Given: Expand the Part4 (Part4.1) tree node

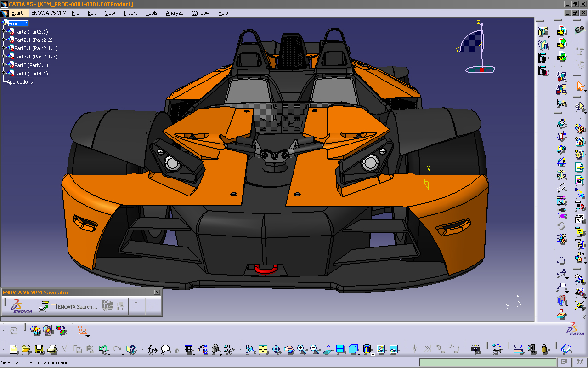Looking at the screenshot, I should 4,74.
